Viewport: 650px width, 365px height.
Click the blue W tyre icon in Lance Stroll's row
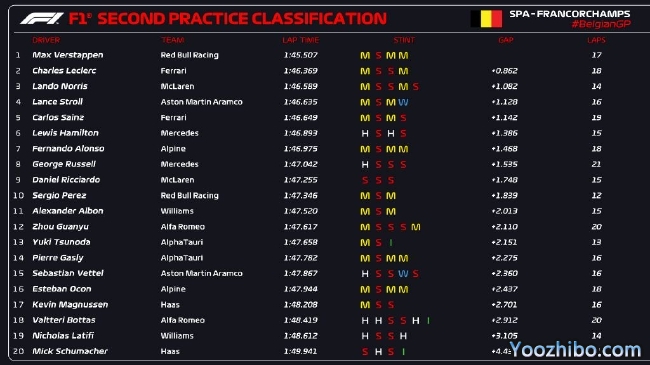point(403,102)
